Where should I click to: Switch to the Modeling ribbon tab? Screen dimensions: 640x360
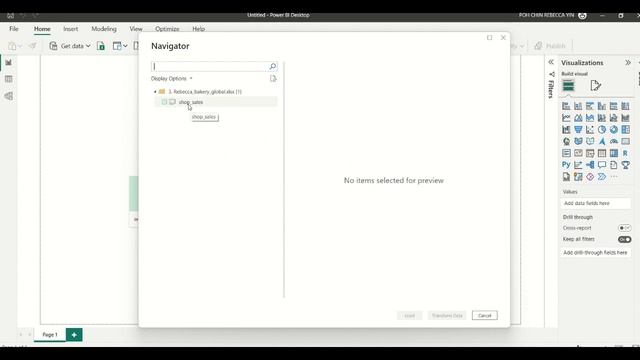pyautogui.click(x=104, y=29)
